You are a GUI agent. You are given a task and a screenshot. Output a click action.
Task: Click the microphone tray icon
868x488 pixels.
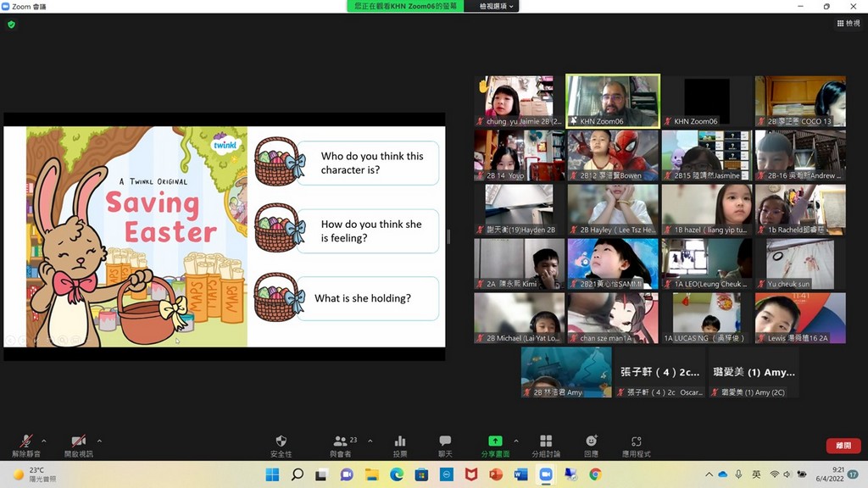coord(738,474)
